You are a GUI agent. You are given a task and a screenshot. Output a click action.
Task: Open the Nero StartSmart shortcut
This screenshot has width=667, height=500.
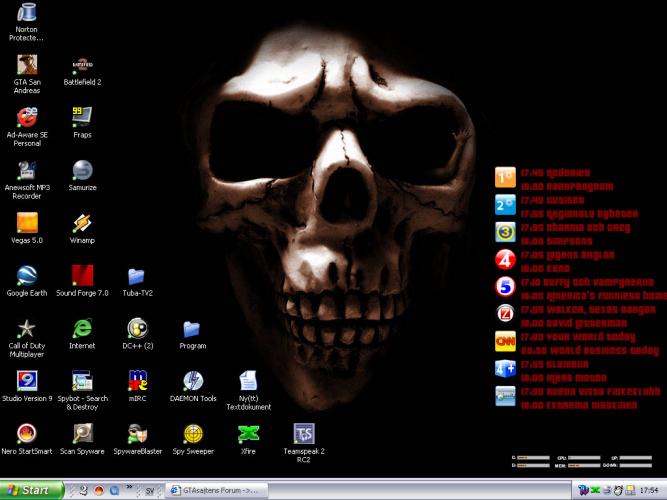coord(29,435)
